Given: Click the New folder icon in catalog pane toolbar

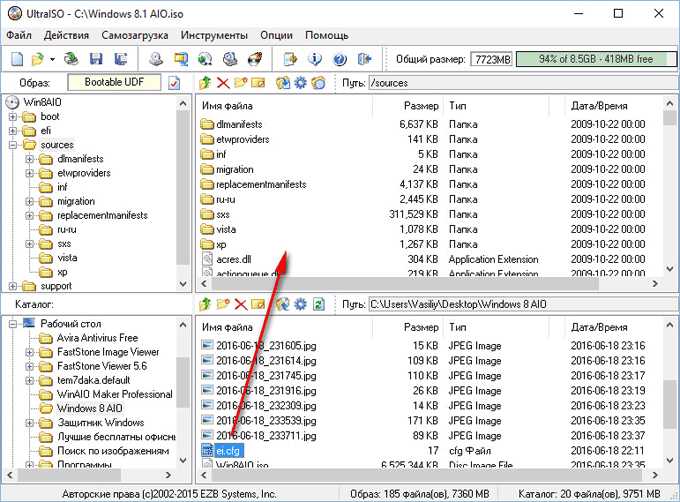Looking at the screenshot, I should [x=223, y=304].
